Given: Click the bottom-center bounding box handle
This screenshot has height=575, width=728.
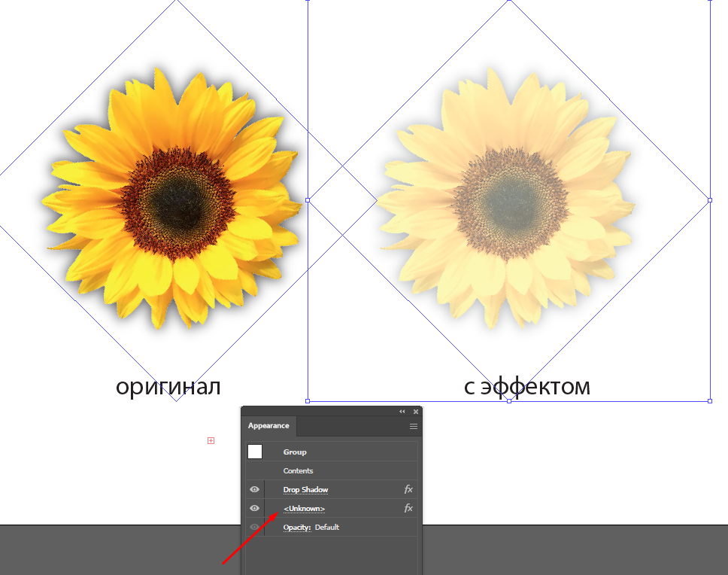Looking at the screenshot, I should point(509,401).
